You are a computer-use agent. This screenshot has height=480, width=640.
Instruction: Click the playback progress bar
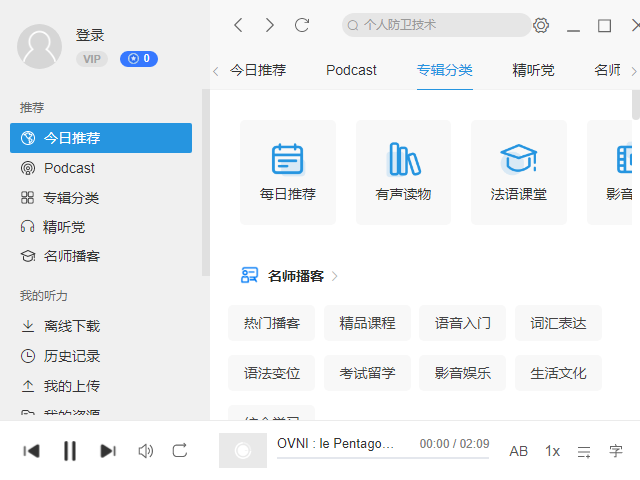click(383, 458)
